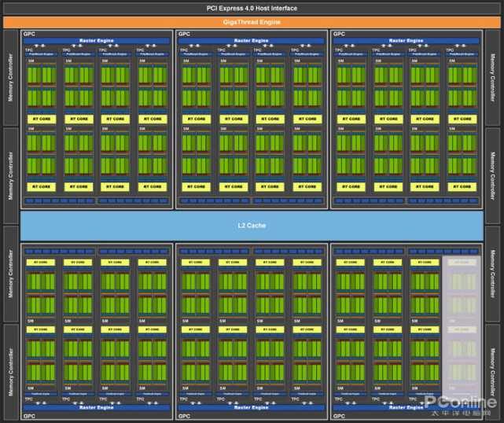504x423 pixels.
Task: Click the GPC label of top-left cluster
Action: (x=29, y=34)
